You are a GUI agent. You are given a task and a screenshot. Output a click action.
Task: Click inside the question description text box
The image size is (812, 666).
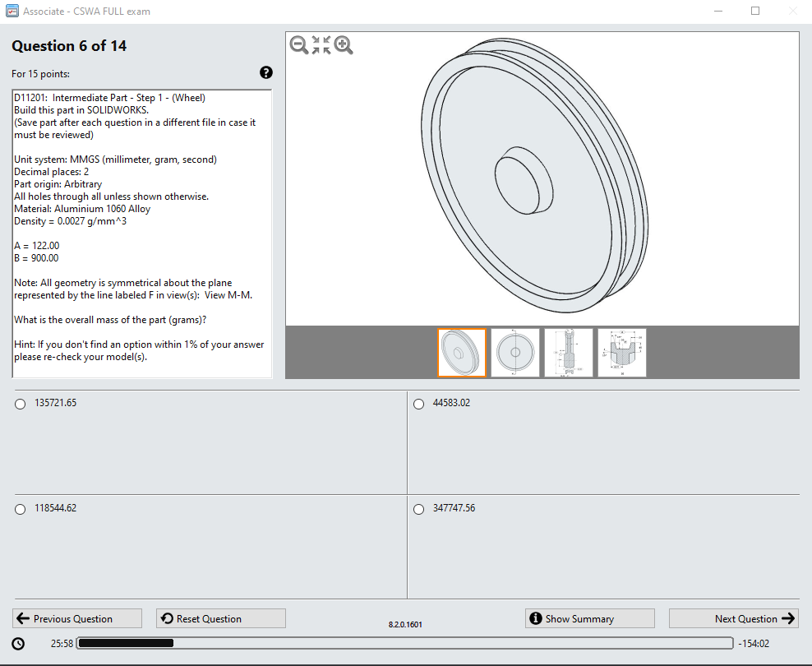(142, 234)
